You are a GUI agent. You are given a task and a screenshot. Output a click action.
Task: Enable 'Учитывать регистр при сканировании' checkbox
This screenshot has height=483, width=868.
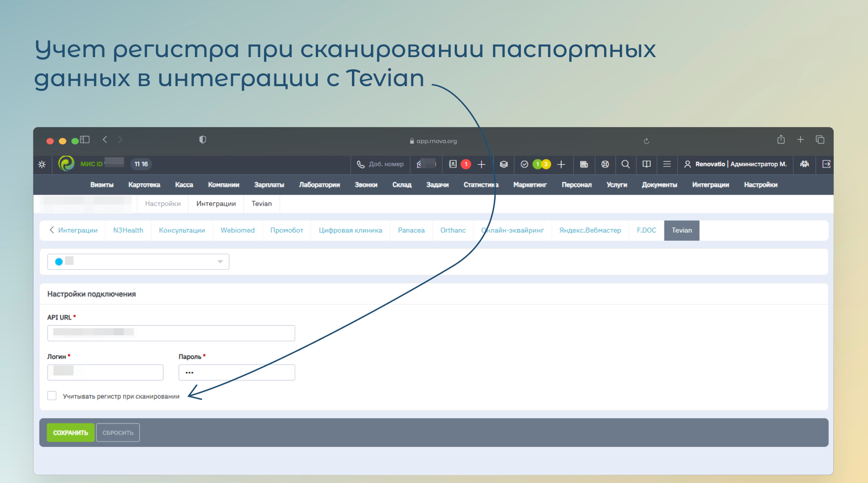click(52, 396)
